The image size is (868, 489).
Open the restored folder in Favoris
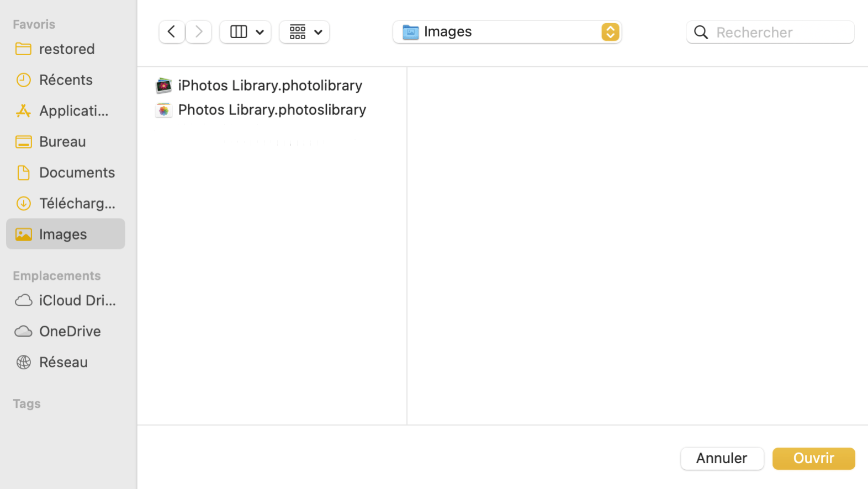pyautogui.click(x=66, y=49)
